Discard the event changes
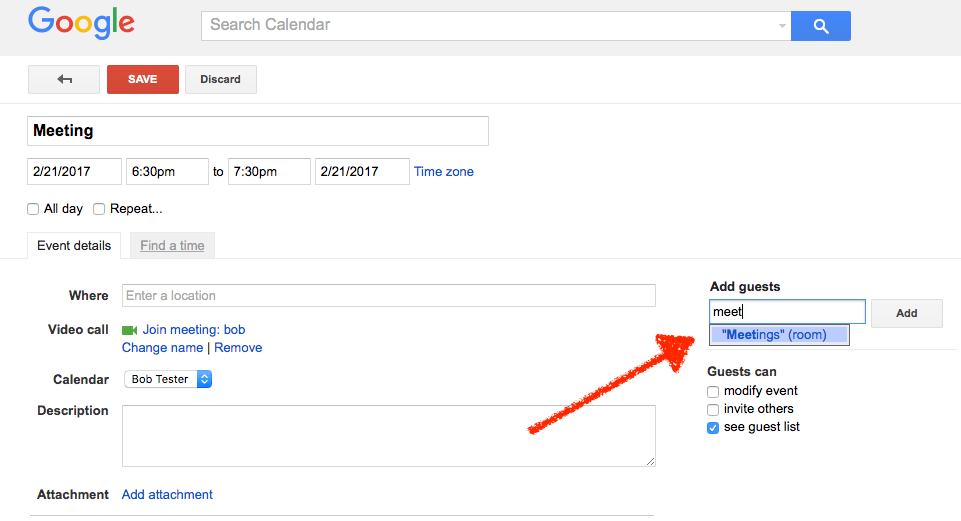 [x=221, y=79]
